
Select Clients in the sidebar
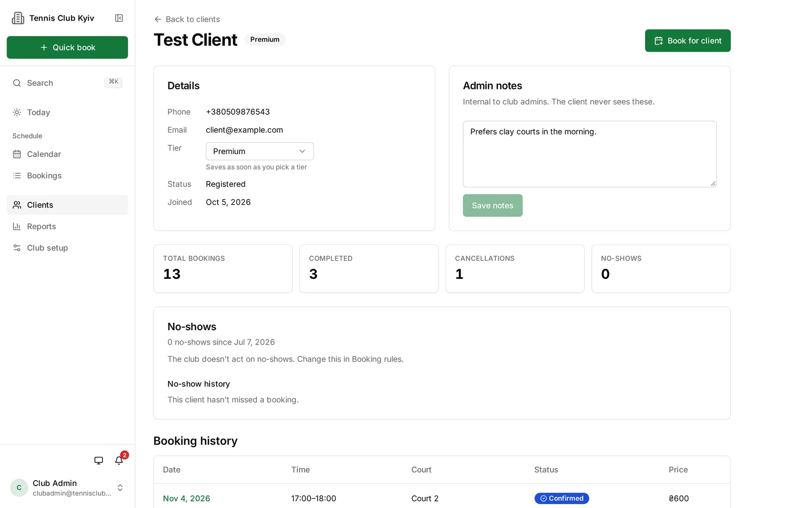[67, 205]
